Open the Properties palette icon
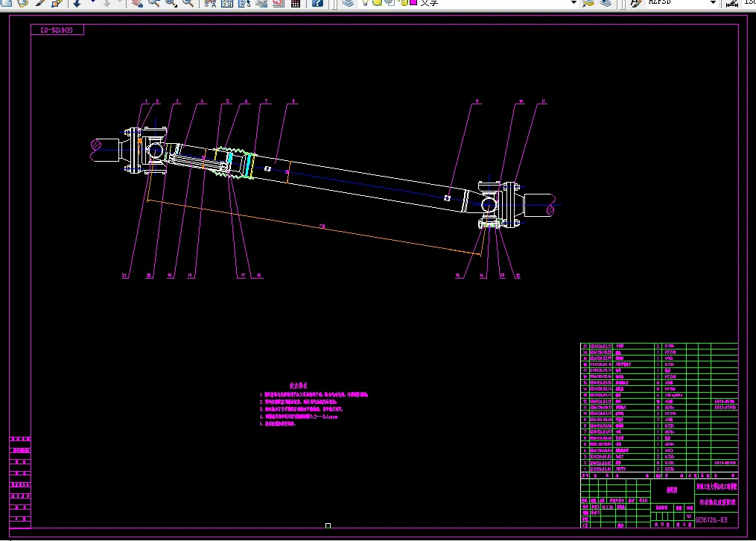Viewport: 756px width, 541px height. 210,3
